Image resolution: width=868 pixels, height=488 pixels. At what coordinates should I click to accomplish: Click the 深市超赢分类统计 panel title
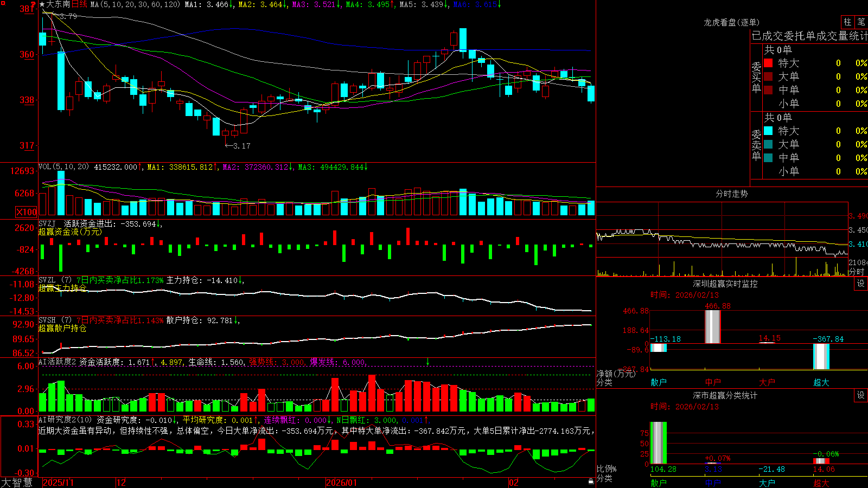(x=725, y=395)
